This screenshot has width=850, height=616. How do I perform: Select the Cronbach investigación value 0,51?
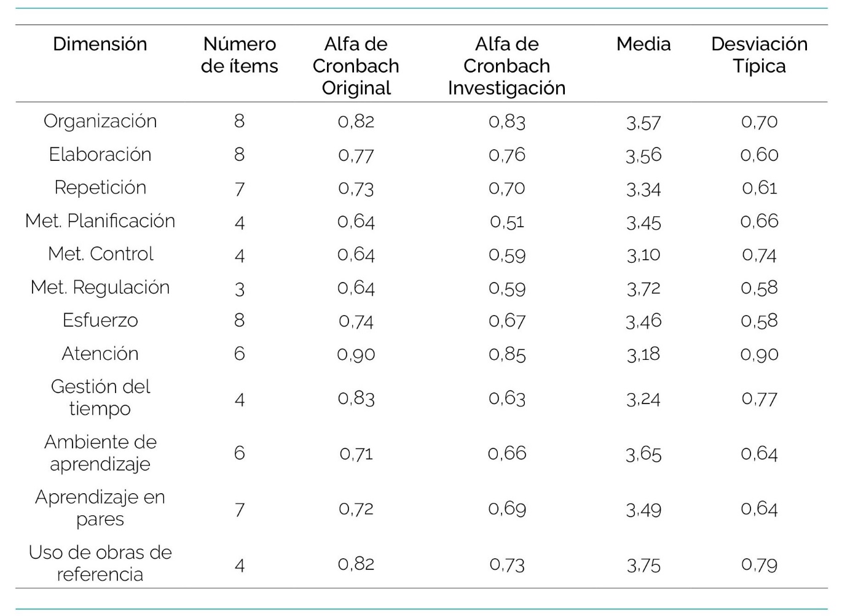pos(506,221)
